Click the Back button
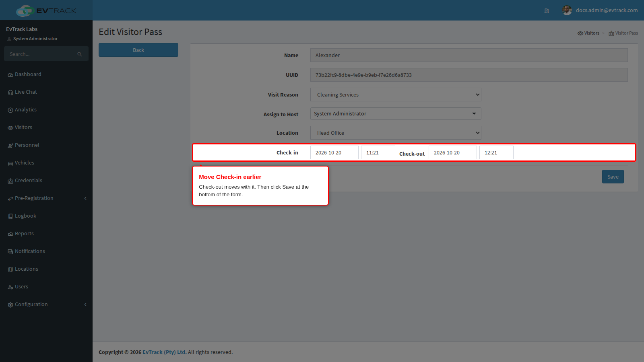Viewport: 644px width, 362px height. (138, 50)
